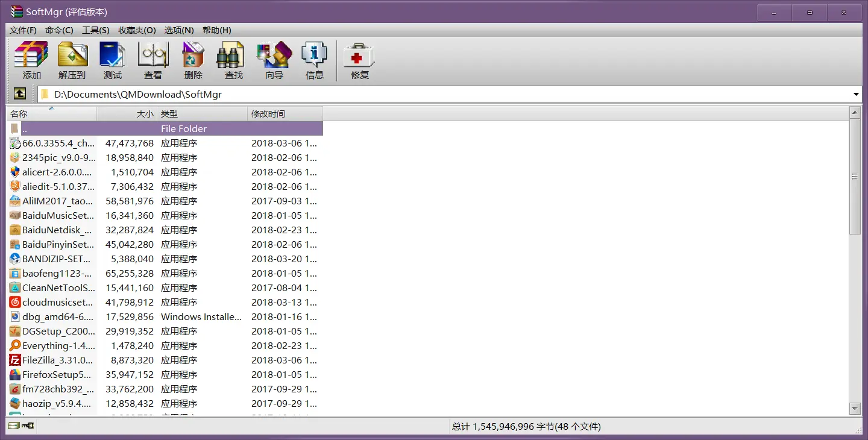This screenshot has height=440, width=868.
Task: Open the Tools (工具) menu
Action: [x=96, y=30]
